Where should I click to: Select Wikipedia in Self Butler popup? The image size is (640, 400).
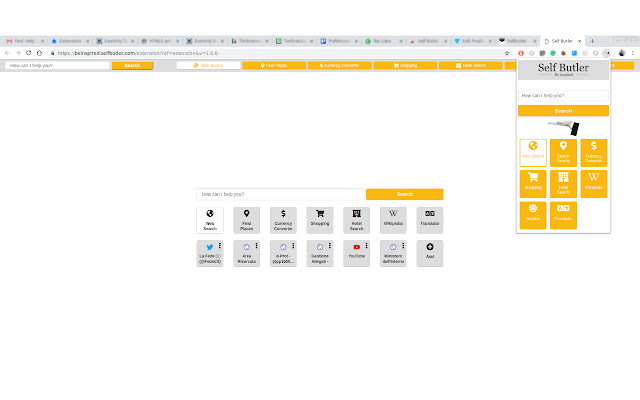[593, 184]
